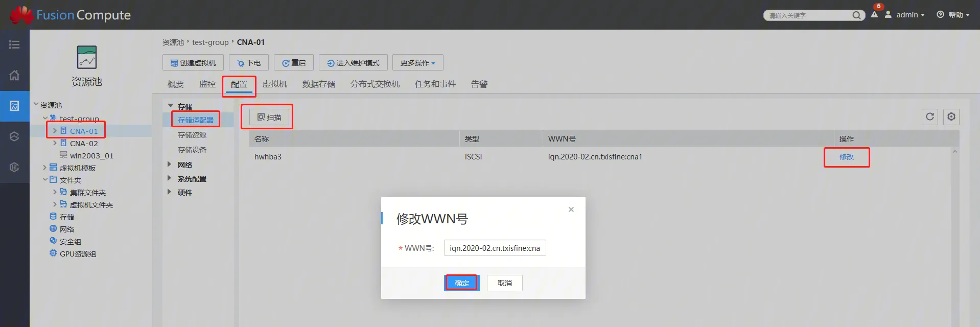Click the 取消 button in dialog
Screen dimensions: 980x327
click(x=504, y=283)
